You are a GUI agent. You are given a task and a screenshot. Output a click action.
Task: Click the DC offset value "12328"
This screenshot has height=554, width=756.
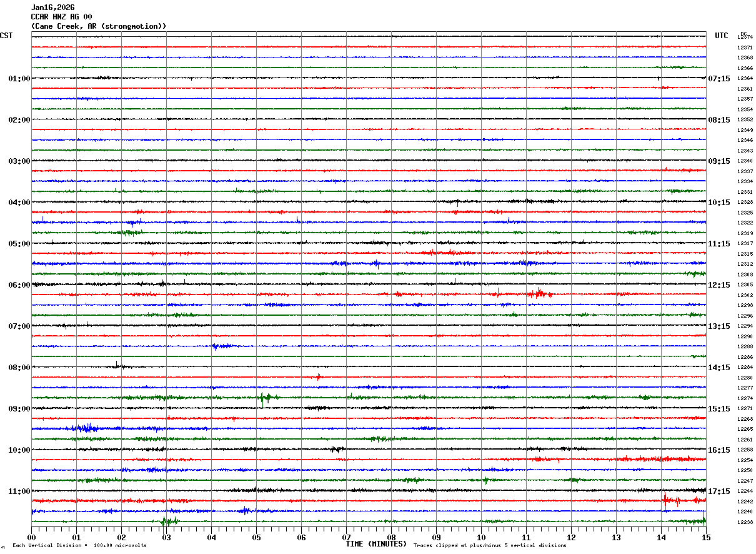coord(745,203)
